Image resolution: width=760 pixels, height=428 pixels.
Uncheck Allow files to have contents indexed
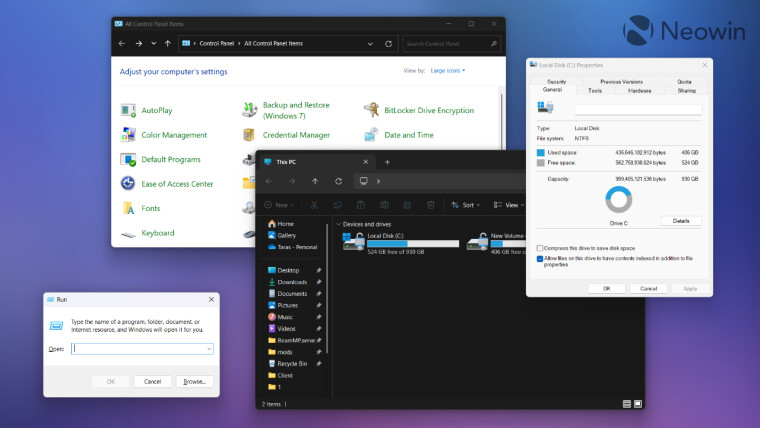(541, 258)
